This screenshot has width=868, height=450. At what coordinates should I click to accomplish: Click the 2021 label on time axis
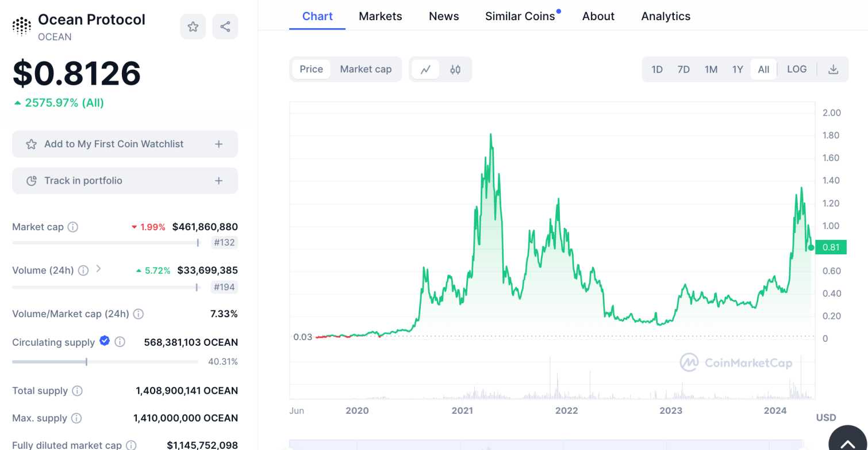[462, 411]
